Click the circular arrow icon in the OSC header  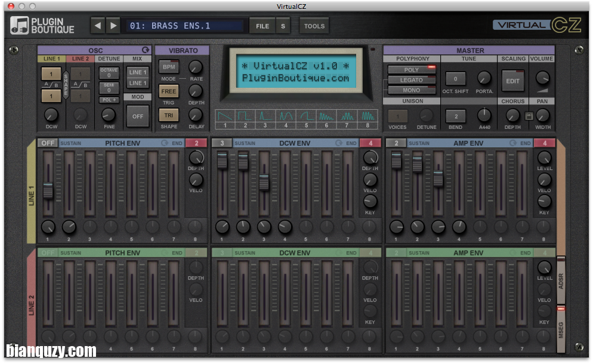145,50
